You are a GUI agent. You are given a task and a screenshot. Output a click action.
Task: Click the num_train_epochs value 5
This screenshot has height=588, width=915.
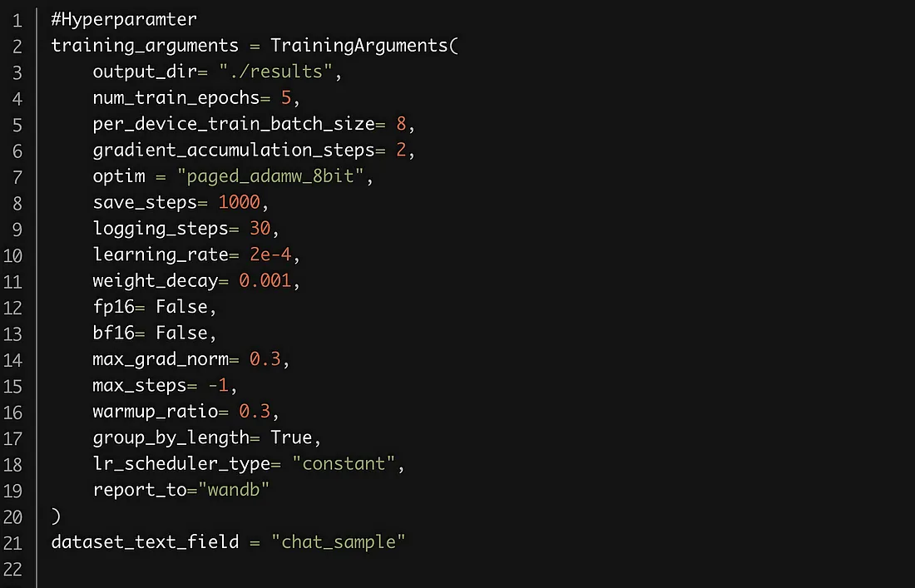pos(286,97)
